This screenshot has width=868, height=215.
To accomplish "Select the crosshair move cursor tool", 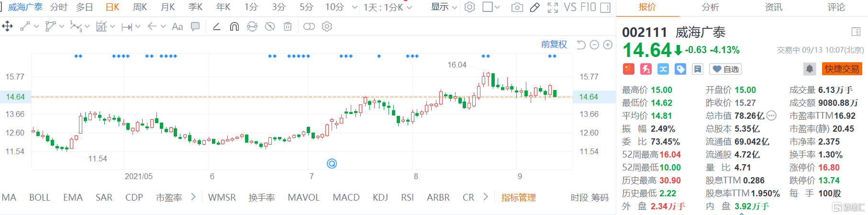I will [7, 26].
